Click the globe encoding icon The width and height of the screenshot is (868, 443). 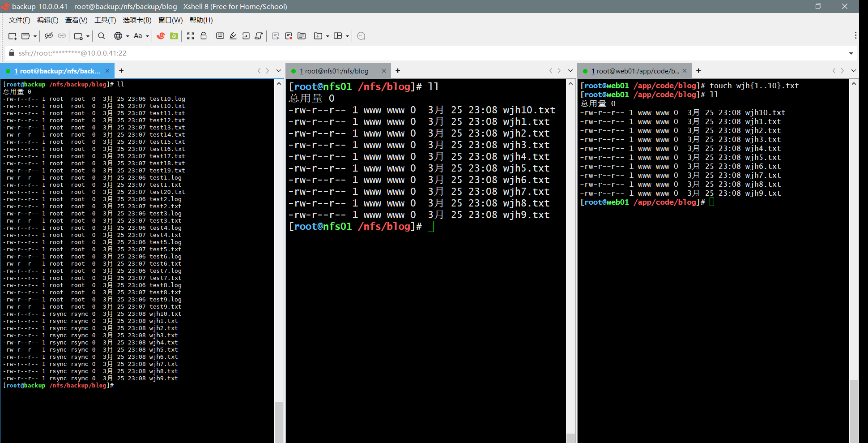(x=118, y=36)
